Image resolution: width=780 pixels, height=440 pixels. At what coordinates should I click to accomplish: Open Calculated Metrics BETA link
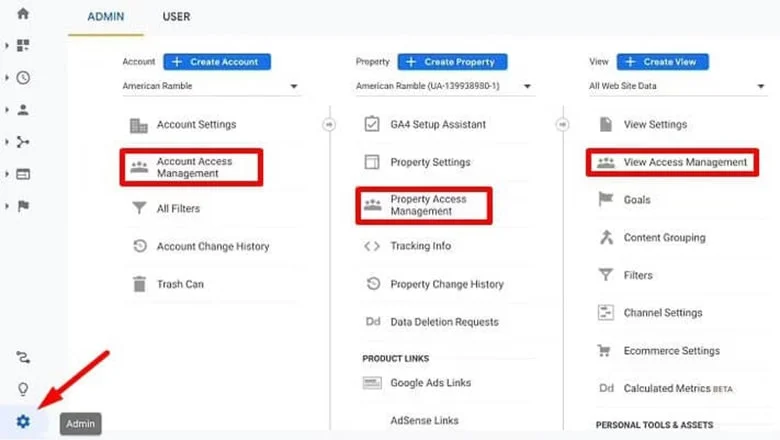tap(678, 388)
